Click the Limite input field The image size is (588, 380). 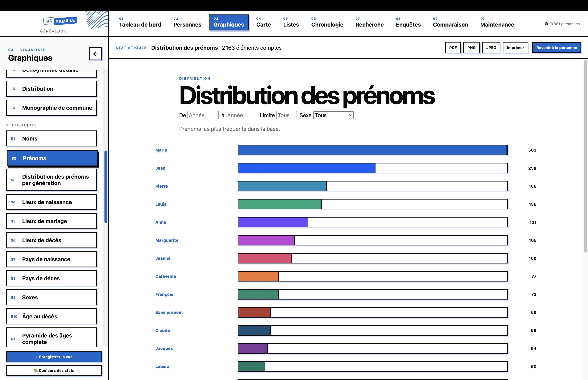[x=287, y=115]
